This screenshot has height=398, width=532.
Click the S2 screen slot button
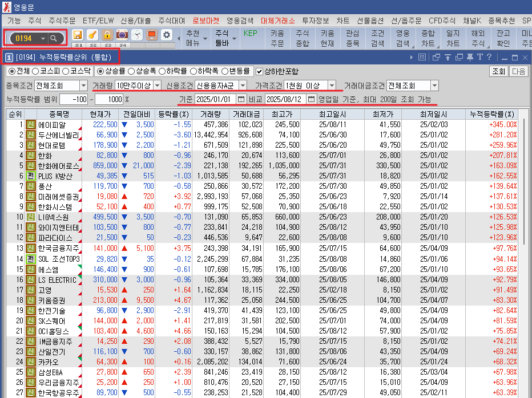coord(93,45)
